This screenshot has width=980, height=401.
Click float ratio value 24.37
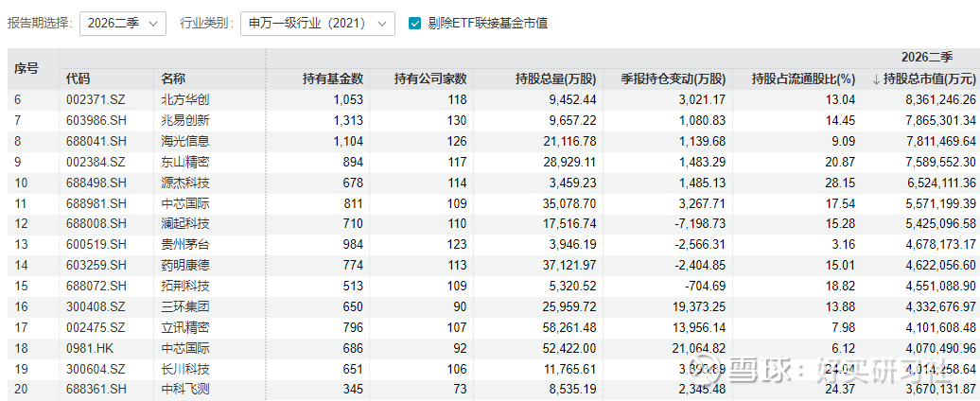842,390
